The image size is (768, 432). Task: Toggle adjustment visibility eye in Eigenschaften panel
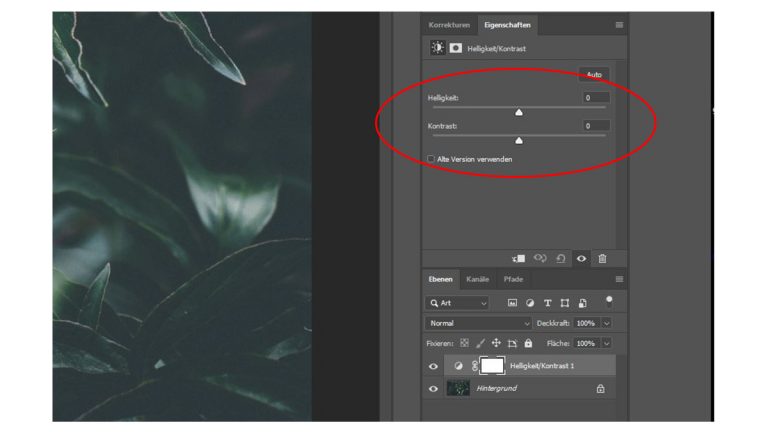581,258
